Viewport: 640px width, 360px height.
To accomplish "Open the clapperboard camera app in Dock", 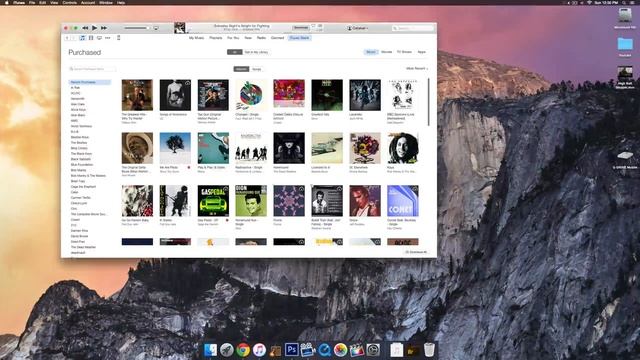I will click(x=308, y=350).
